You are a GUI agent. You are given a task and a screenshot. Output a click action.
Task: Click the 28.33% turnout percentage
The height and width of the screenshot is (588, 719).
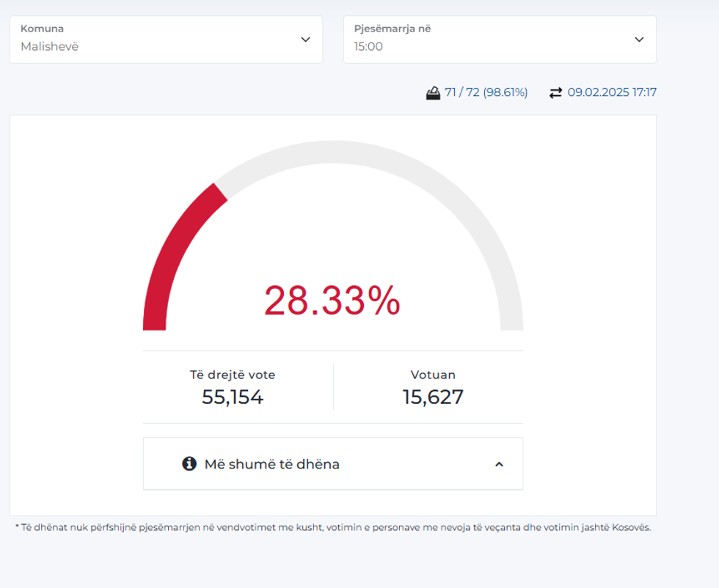click(332, 301)
